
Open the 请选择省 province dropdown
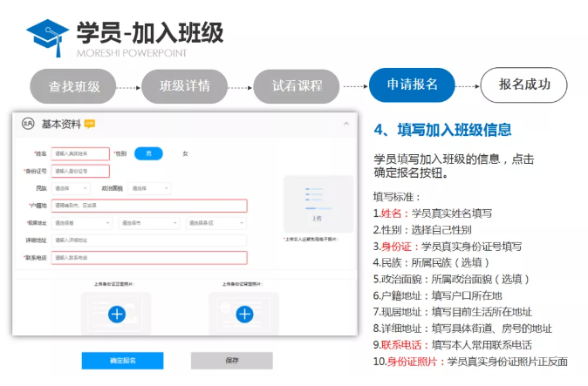[82, 223]
